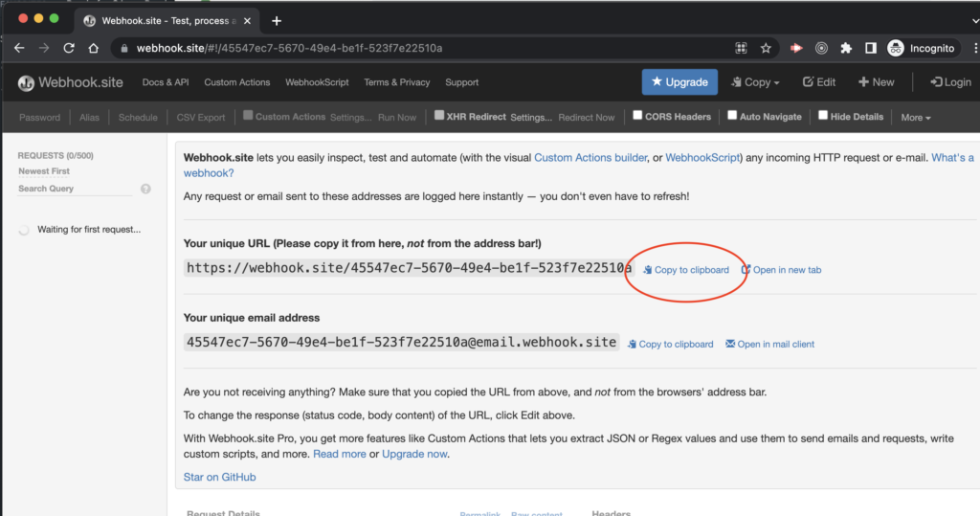Click WebhookScript link in intro text
Image resolution: width=980 pixels, height=516 pixels.
[x=702, y=158]
